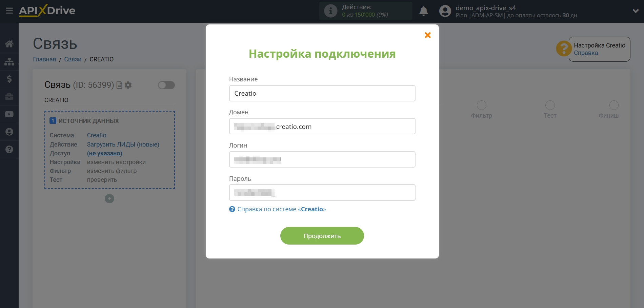Open the Настройка Creatio Справка help card
Screen dimensions: 644x308
(x=599, y=49)
